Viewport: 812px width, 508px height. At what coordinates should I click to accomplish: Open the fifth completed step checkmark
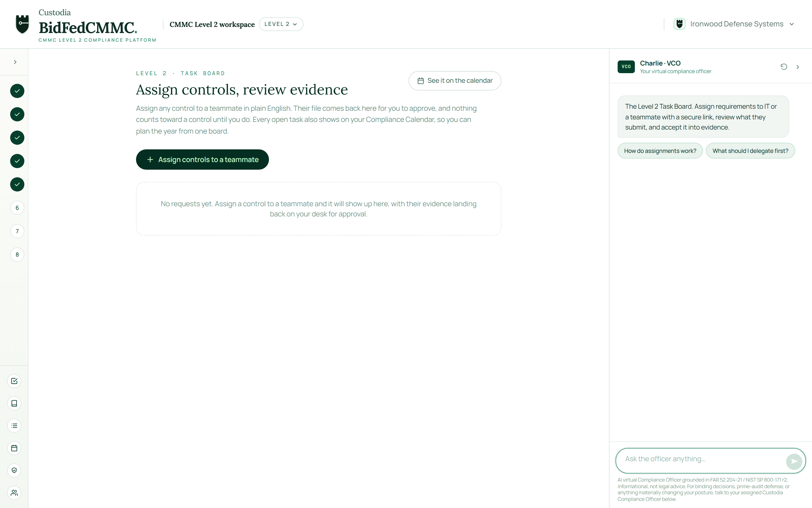[17, 184]
